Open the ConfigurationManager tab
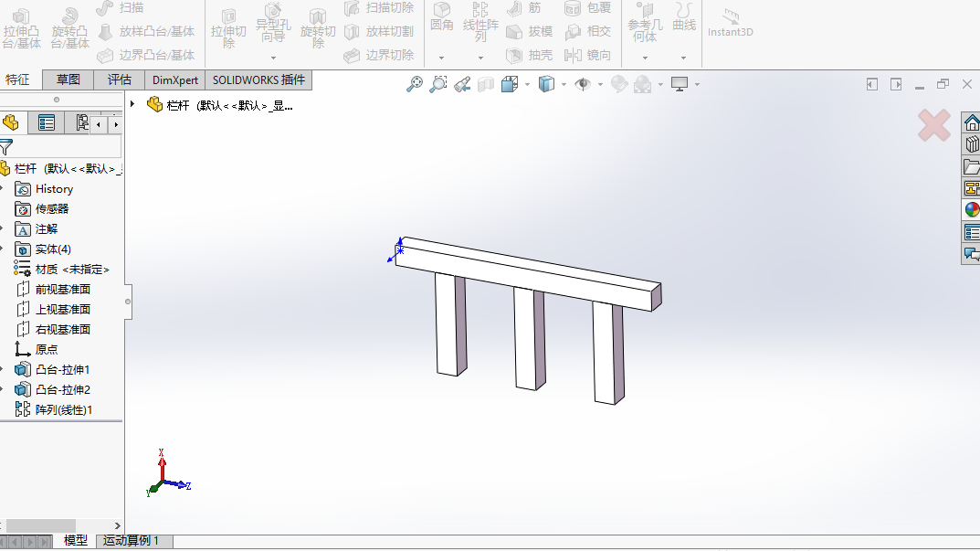Image resolution: width=980 pixels, height=551 pixels. (81, 123)
